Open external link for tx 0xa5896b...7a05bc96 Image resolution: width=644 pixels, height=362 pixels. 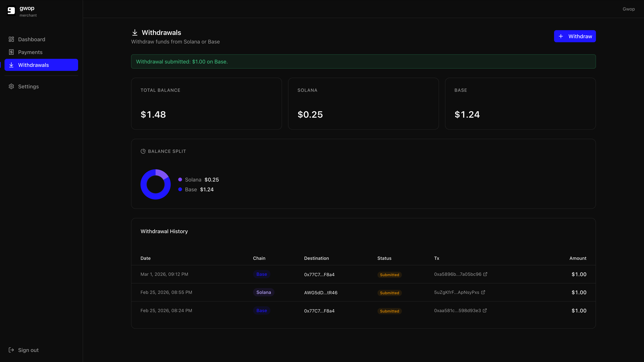click(x=485, y=274)
